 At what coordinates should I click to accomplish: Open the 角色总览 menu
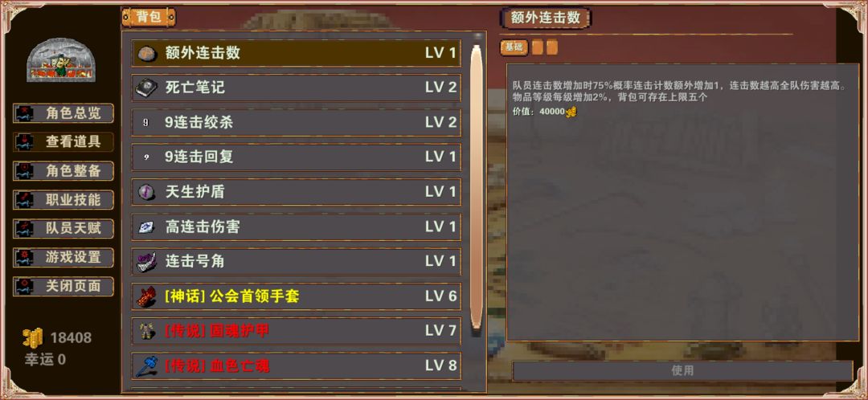tap(63, 113)
